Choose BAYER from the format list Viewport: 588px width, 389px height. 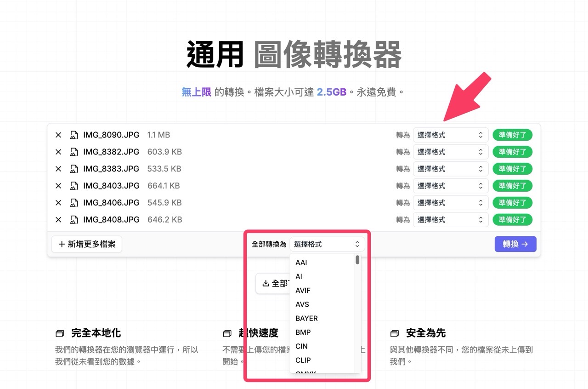[x=322, y=318]
